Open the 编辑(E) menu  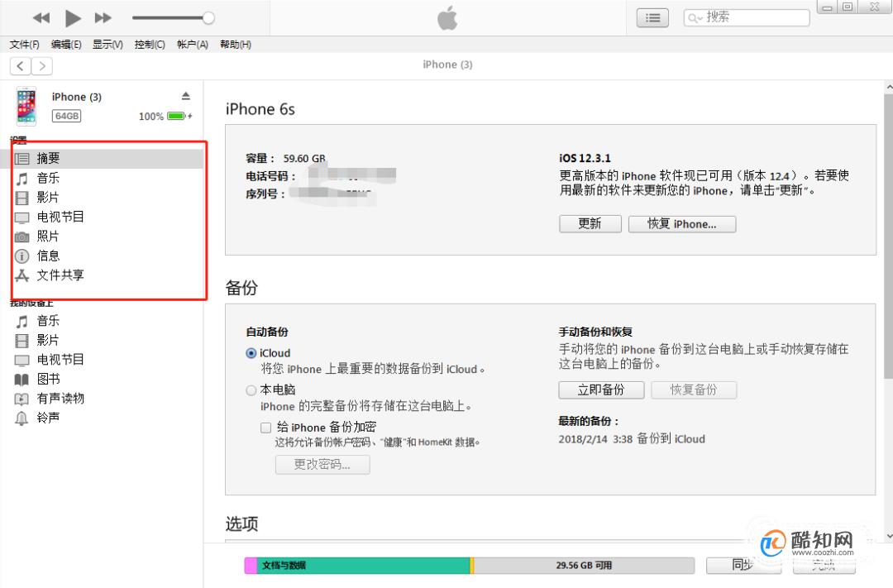[x=66, y=45]
